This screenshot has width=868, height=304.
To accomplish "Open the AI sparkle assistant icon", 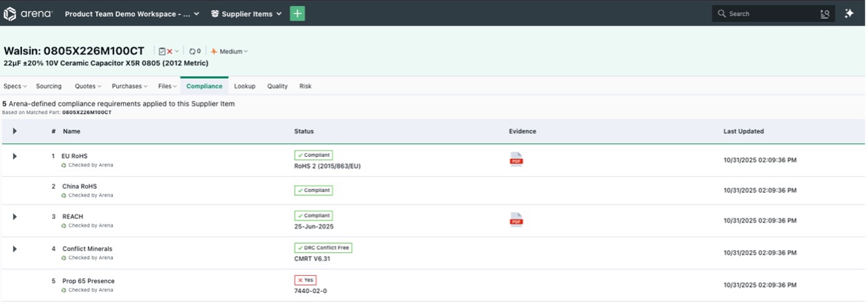I will click(x=849, y=13).
